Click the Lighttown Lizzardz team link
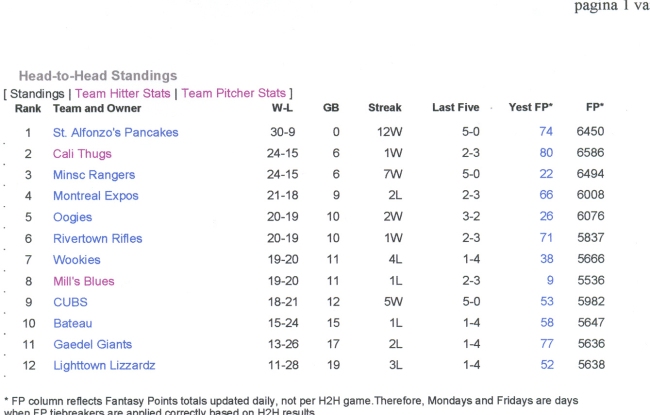 [x=104, y=365]
